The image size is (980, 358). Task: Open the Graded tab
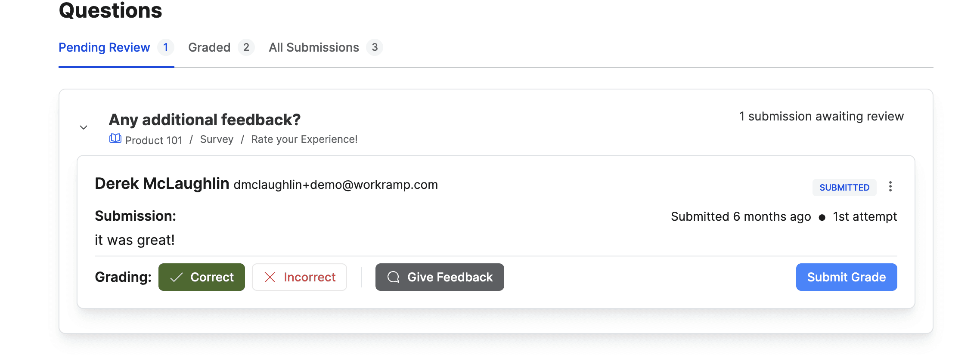209,47
